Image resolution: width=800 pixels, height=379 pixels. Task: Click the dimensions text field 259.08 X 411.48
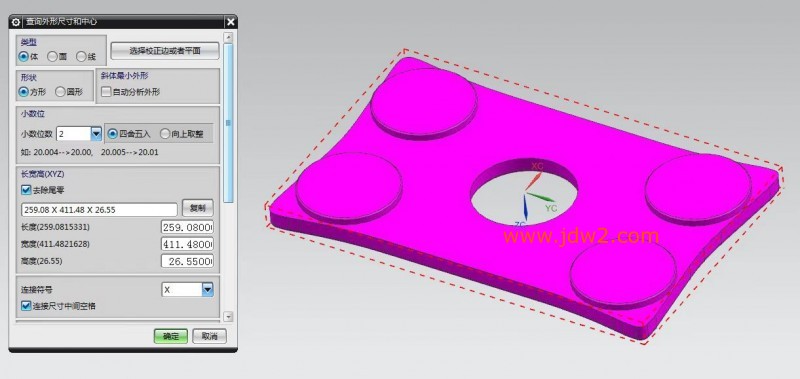99,210
